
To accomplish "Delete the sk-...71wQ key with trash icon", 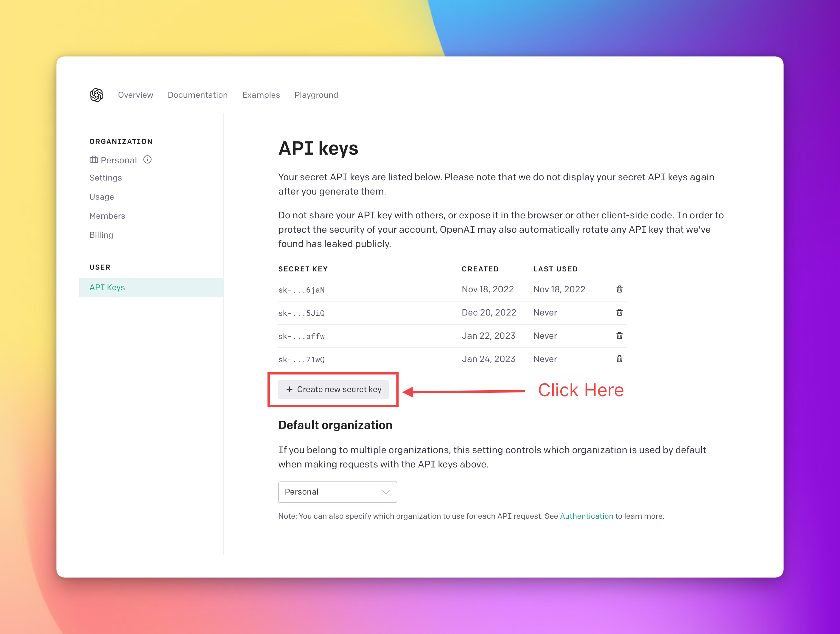I will 619,359.
